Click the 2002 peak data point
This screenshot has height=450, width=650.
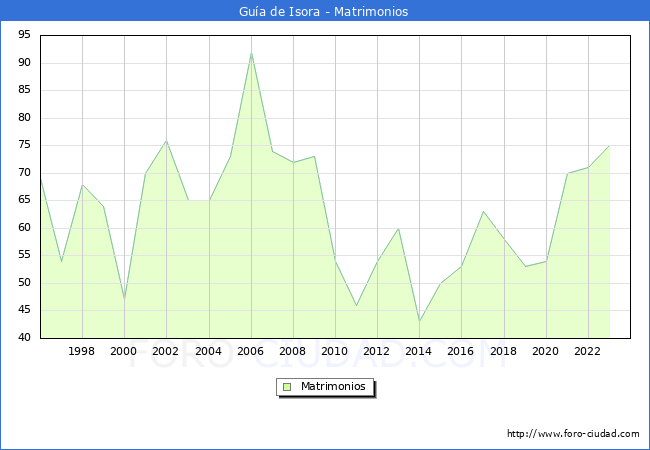[166, 140]
